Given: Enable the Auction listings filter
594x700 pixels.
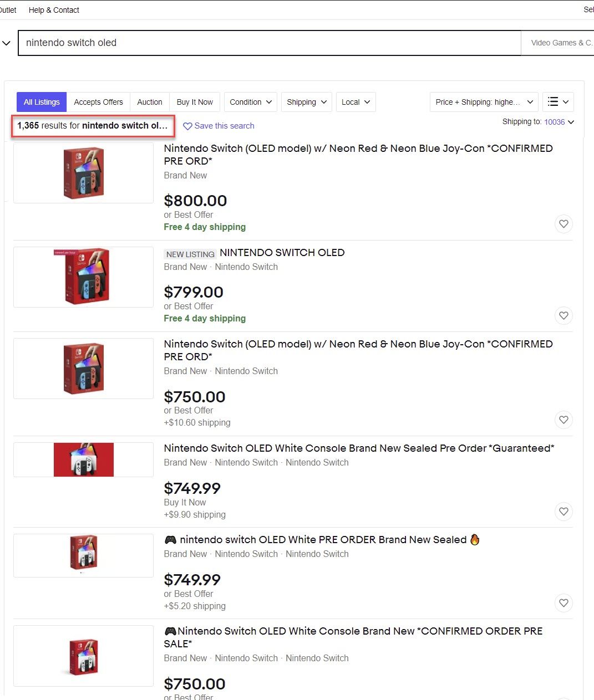Looking at the screenshot, I should [x=149, y=102].
